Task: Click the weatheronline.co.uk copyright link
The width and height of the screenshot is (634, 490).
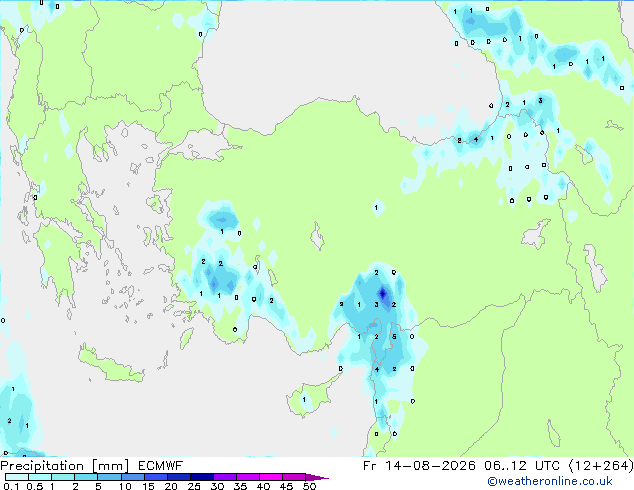Action: point(550,481)
